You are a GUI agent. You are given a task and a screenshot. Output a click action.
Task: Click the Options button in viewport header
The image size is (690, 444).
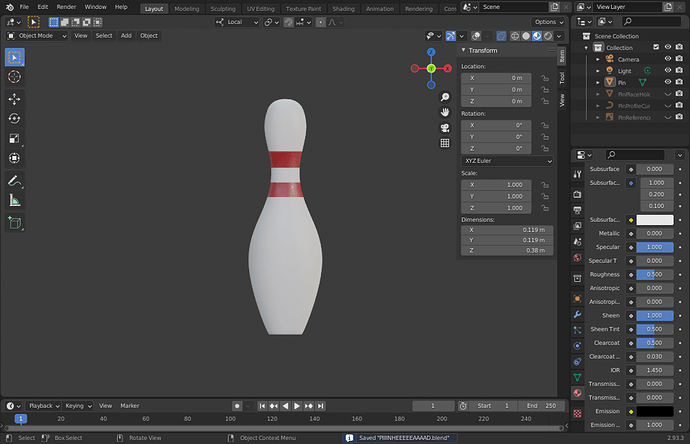pos(547,21)
